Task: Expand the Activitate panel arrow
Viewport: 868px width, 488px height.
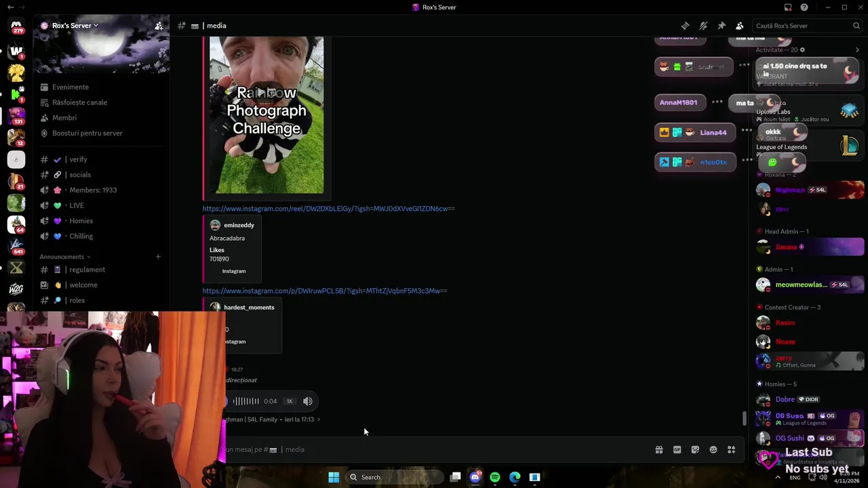Action: point(857,50)
